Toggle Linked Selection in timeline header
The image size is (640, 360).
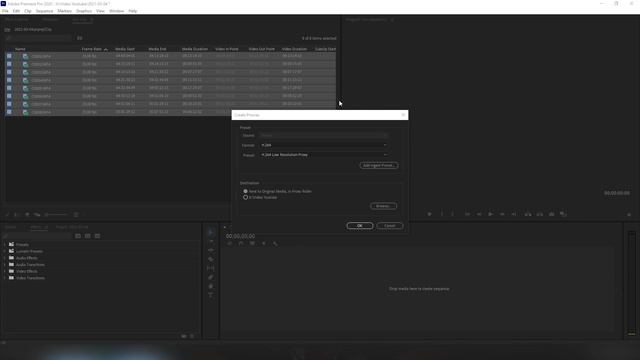coord(252,243)
